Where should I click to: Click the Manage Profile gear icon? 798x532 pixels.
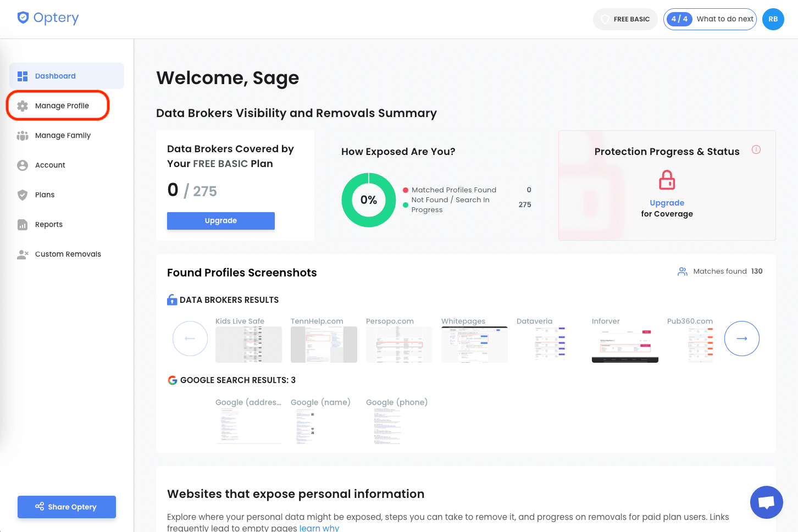(23, 106)
